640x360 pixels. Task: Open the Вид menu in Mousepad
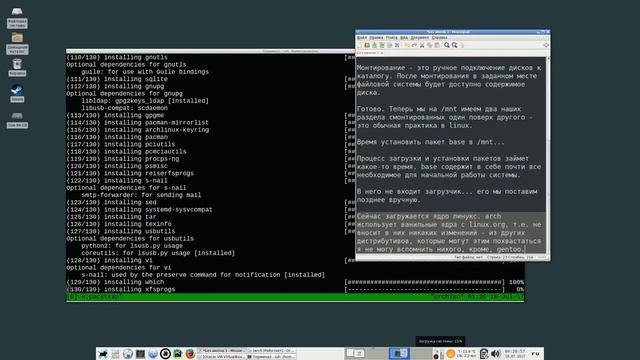[404, 38]
